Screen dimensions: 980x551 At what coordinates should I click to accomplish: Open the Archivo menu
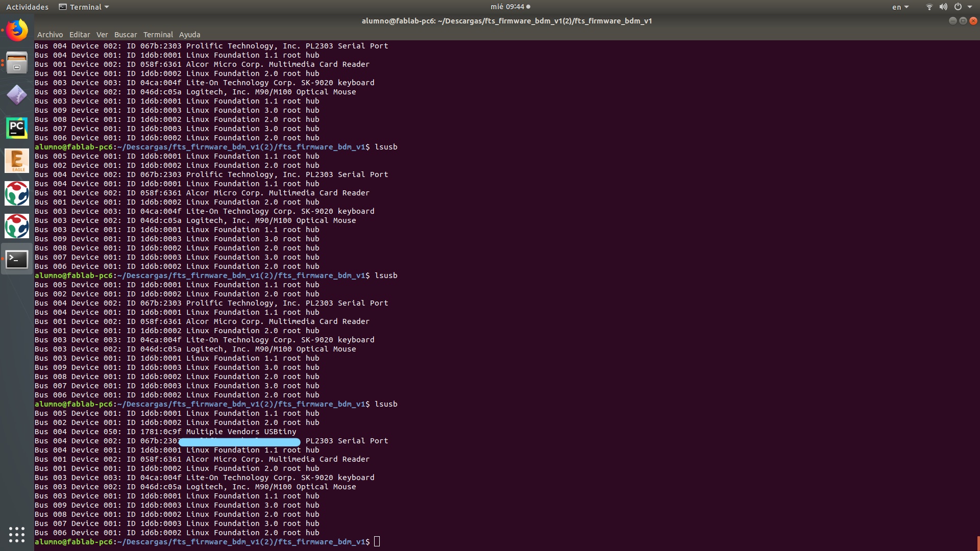pyautogui.click(x=50, y=35)
